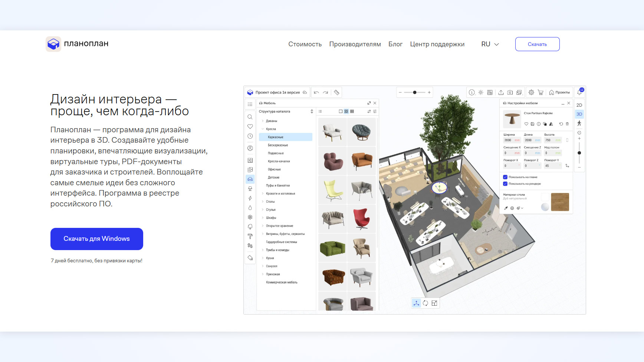Open the RU language dropdown
This screenshot has width=644, height=362.
point(490,44)
